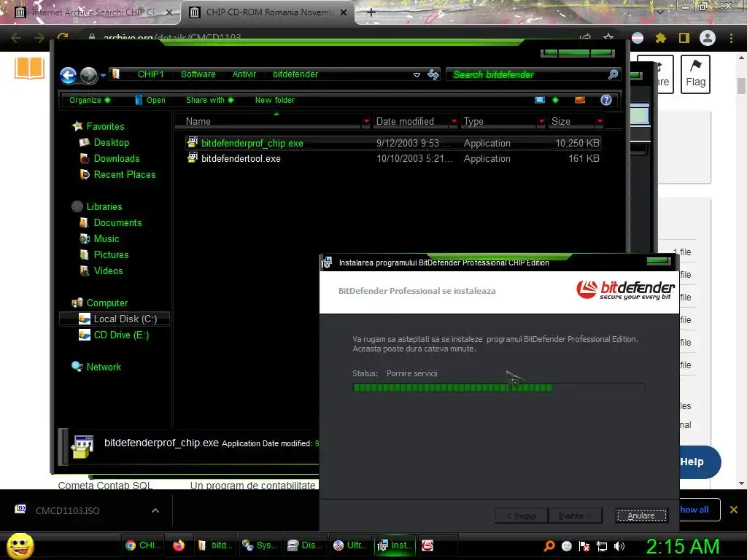The width and height of the screenshot is (747, 560).
Task: Create a New folder
Action: click(x=275, y=100)
